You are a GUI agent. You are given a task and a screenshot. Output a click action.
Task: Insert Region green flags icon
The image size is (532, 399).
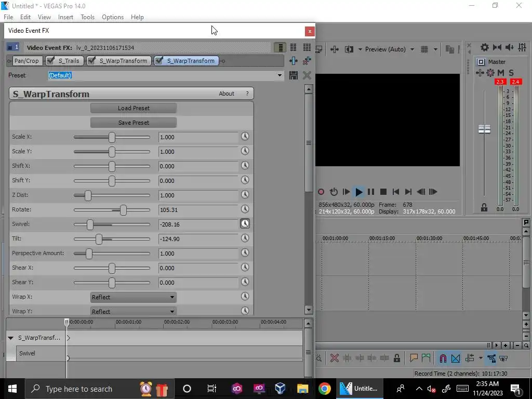(x=426, y=358)
